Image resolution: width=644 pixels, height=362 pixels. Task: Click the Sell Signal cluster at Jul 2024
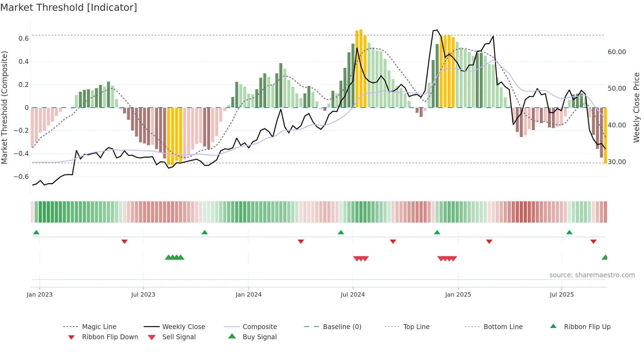click(361, 259)
